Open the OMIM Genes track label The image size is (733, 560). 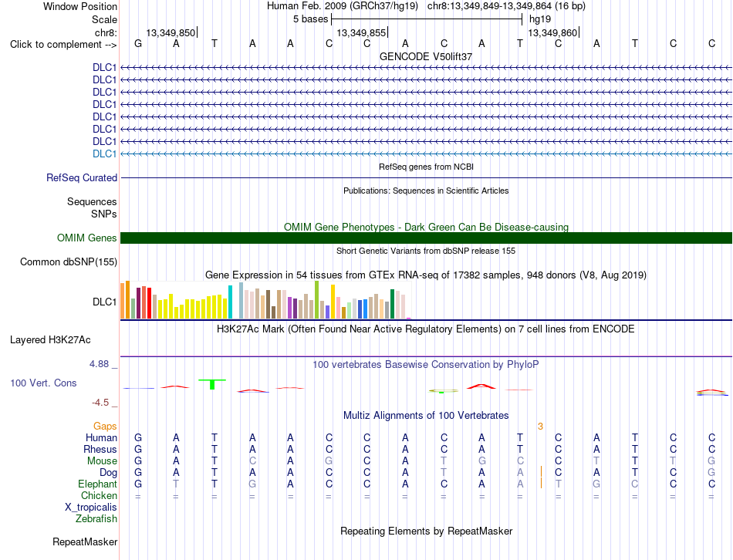(x=87, y=238)
